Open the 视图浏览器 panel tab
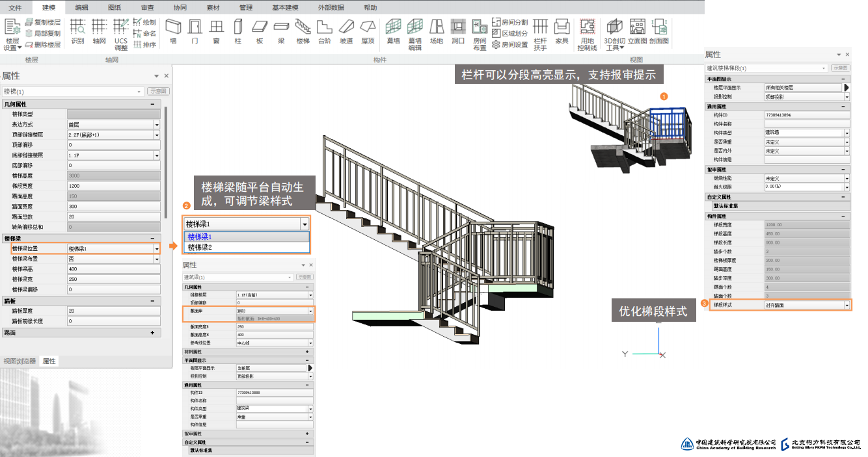Image resolution: width=868 pixels, height=457 pixels. tap(20, 361)
